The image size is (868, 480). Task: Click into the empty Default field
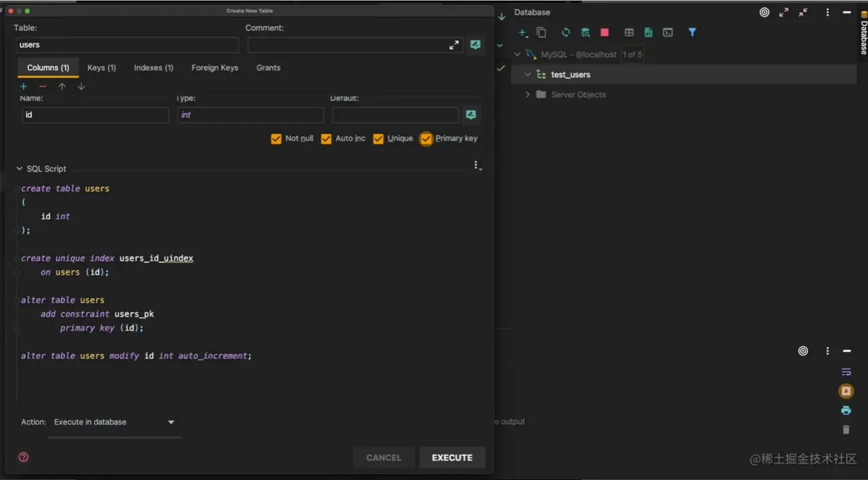[396, 115]
